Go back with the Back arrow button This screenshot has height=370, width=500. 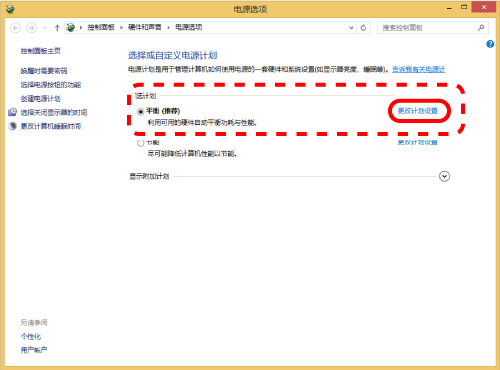[15, 28]
